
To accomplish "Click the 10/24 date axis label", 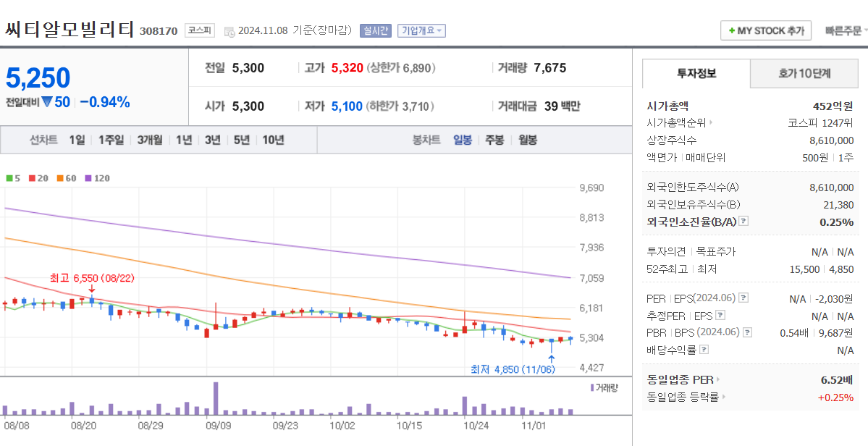I will tap(476, 426).
